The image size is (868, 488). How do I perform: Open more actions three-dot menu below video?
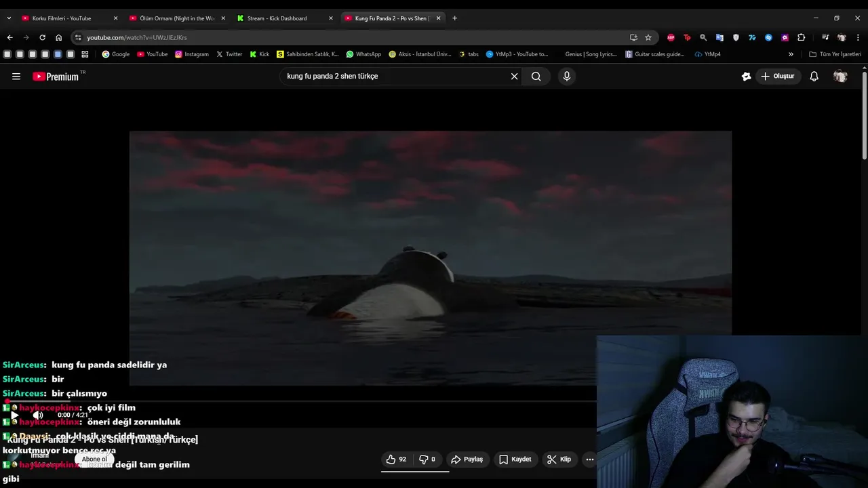pos(590,460)
